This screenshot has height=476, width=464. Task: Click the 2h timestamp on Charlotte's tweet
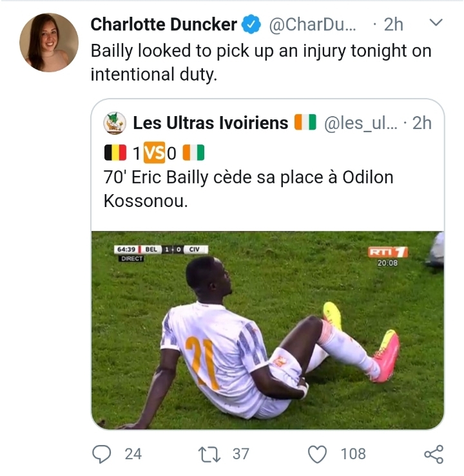point(392,25)
